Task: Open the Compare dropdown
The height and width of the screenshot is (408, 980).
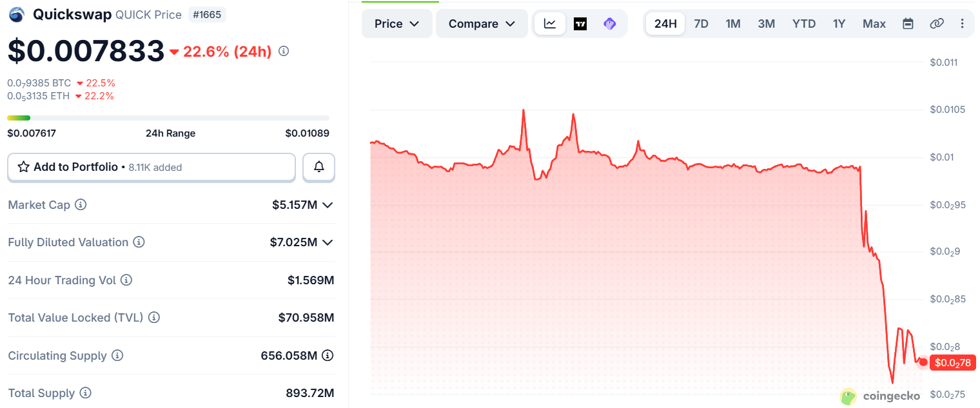Action: point(482,24)
